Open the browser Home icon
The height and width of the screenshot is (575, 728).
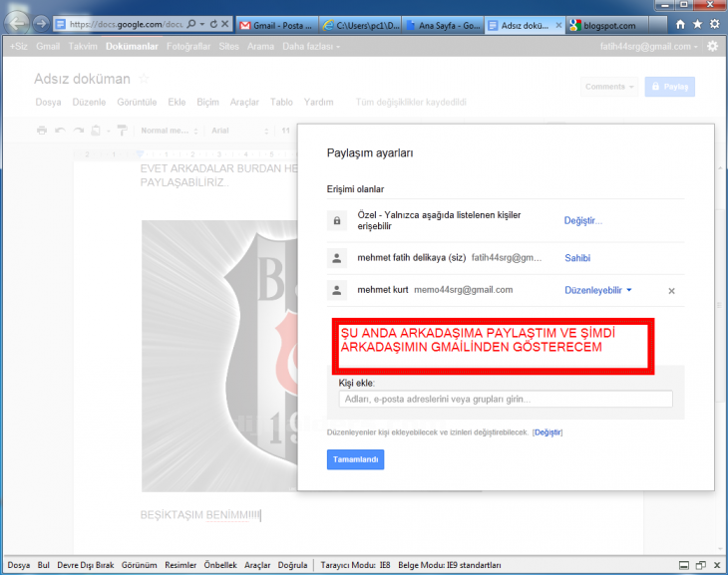click(680, 24)
